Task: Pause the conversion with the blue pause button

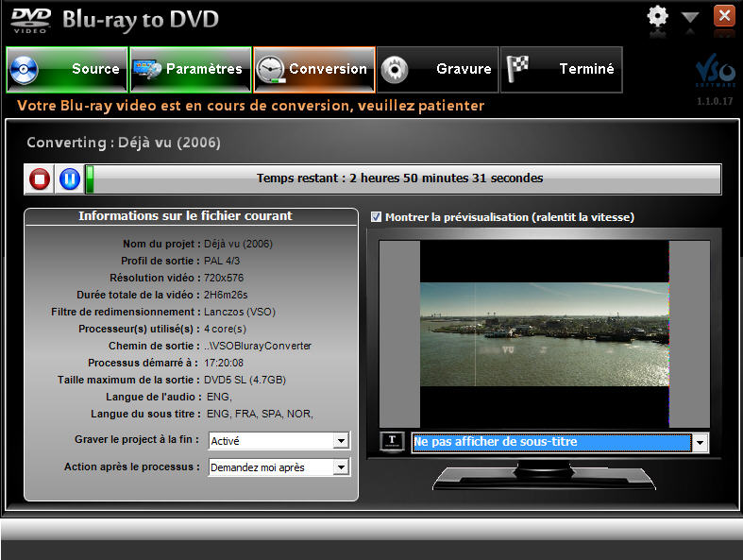Action: (70, 179)
